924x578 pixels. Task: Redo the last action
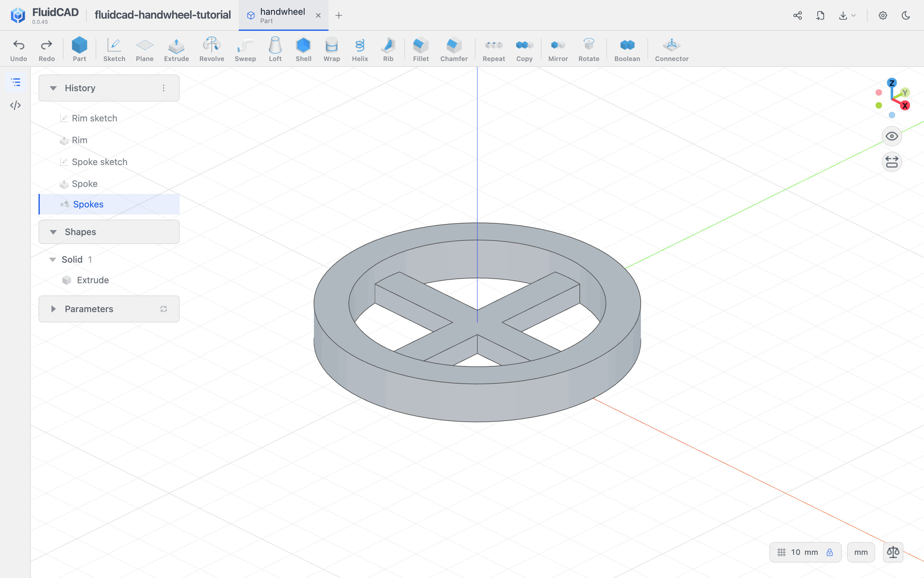pos(47,49)
